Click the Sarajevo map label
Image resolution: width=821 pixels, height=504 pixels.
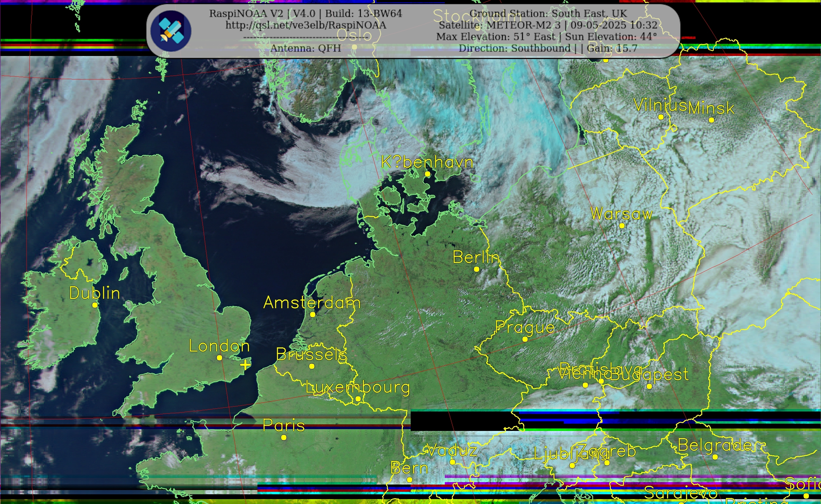681,493
